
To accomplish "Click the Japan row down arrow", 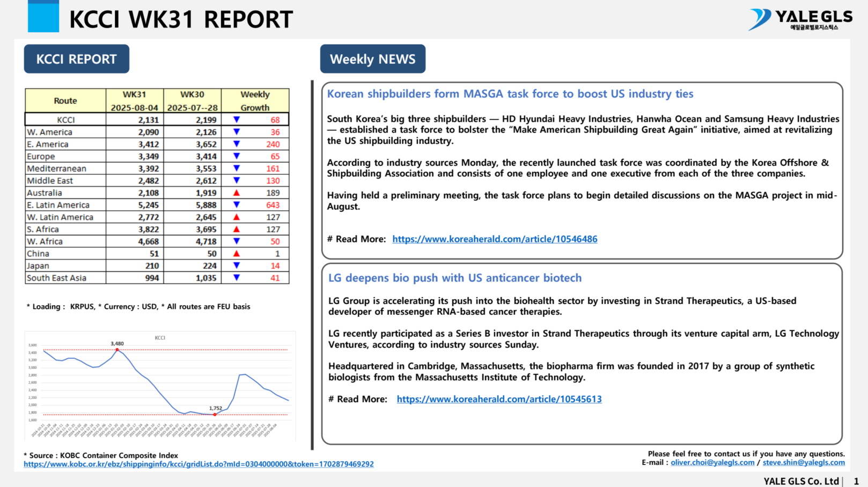I will (x=237, y=265).
